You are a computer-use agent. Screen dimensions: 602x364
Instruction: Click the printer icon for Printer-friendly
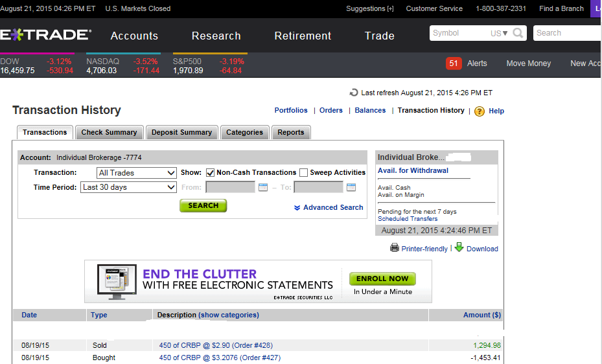click(395, 247)
